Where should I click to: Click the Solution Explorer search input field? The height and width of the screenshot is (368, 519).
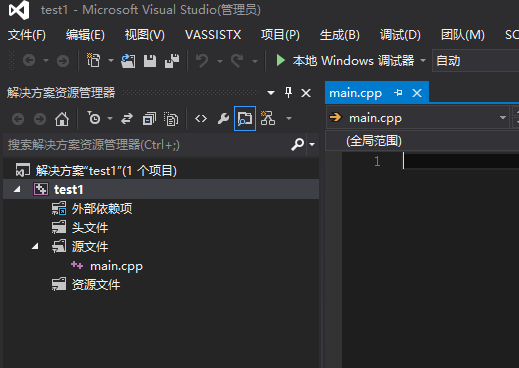point(147,145)
